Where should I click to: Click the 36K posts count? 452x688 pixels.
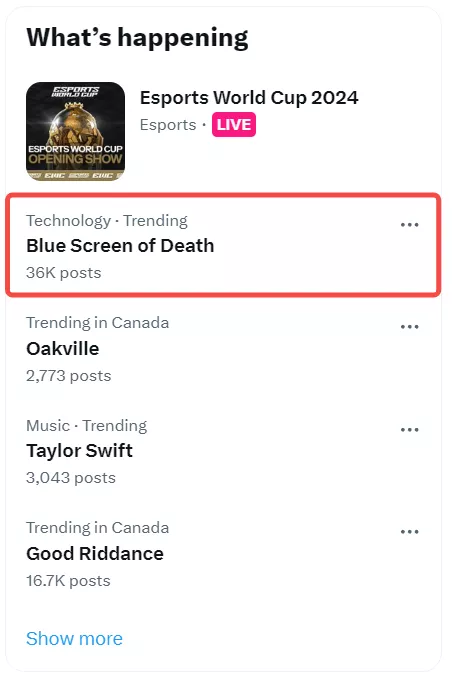[64, 273]
